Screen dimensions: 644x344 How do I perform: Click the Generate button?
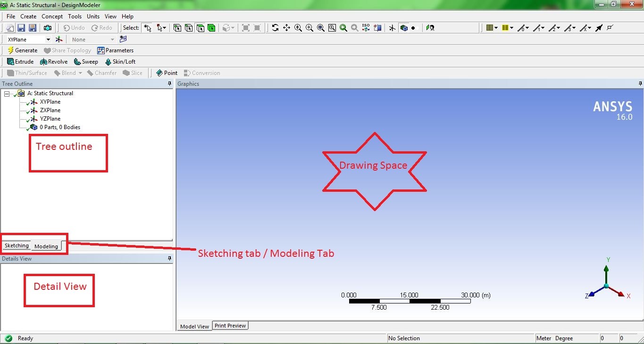click(x=22, y=50)
